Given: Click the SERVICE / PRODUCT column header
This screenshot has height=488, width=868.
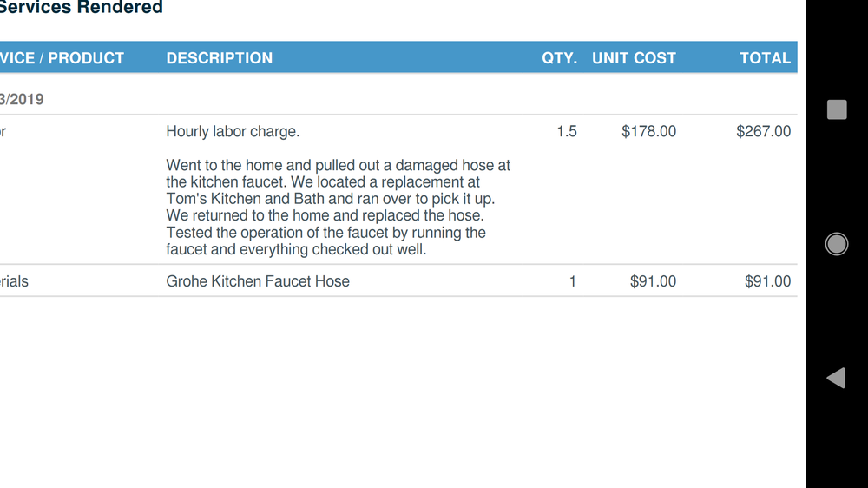Looking at the screenshot, I should (62, 58).
